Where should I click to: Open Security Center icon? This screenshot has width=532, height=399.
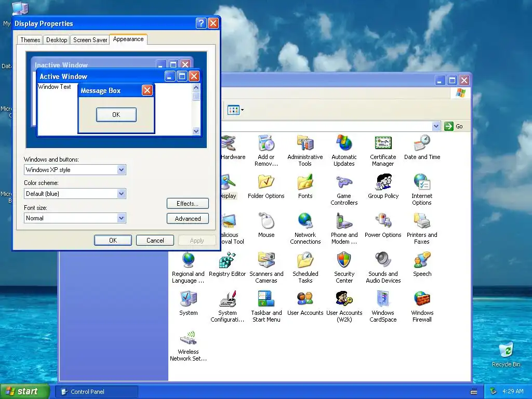pyautogui.click(x=344, y=261)
